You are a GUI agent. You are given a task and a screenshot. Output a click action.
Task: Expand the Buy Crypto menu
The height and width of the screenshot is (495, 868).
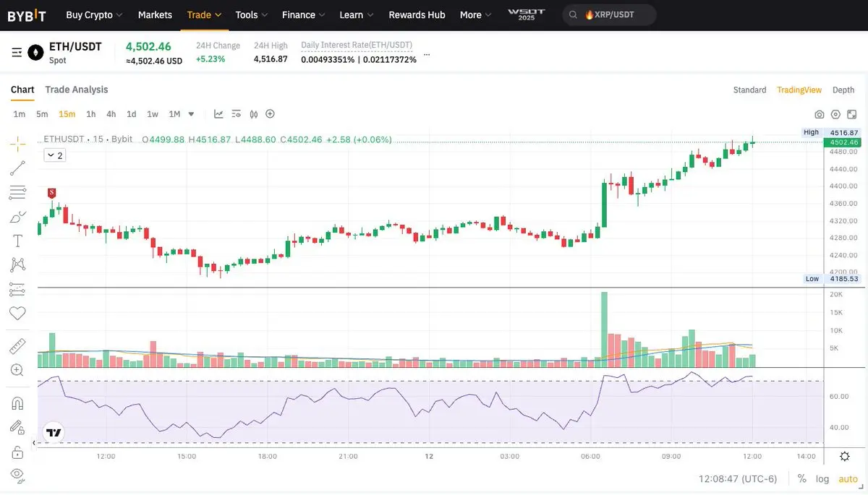click(x=94, y=14)
